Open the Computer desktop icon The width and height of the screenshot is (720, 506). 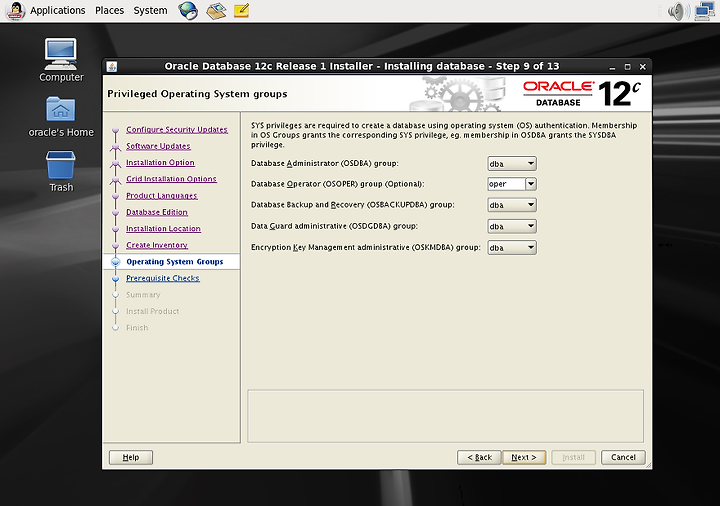[61, 60]
